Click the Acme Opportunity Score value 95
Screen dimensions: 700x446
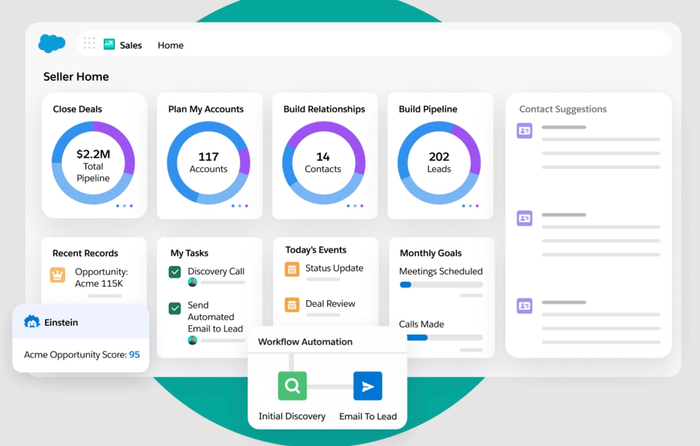pyautogui.click(x=134, y=354)
